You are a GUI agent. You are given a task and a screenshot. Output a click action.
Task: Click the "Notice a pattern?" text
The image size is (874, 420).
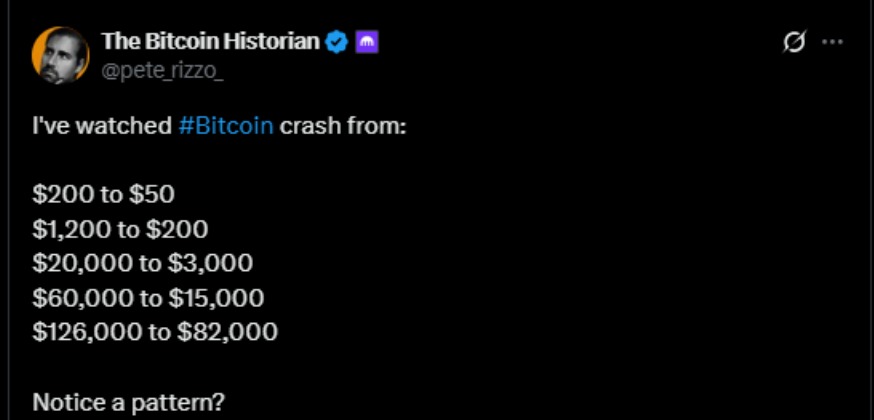pos(128,402)
